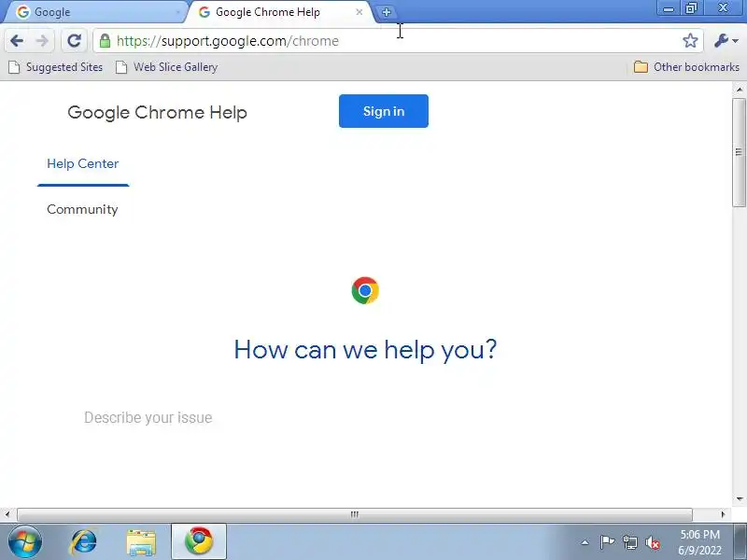The height and width of the screenshot is (560, 747).
Task: Click the muted volume tray icon
Action: pos(653,542)
